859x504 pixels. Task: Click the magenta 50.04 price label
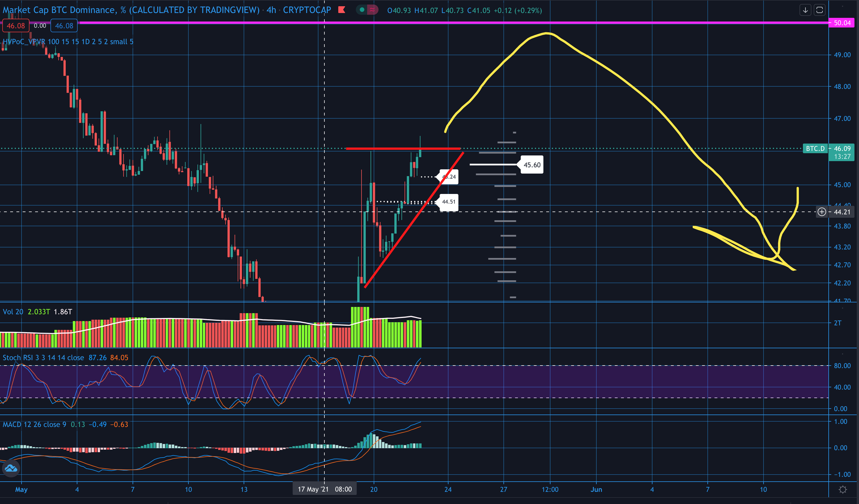[842, 23]
